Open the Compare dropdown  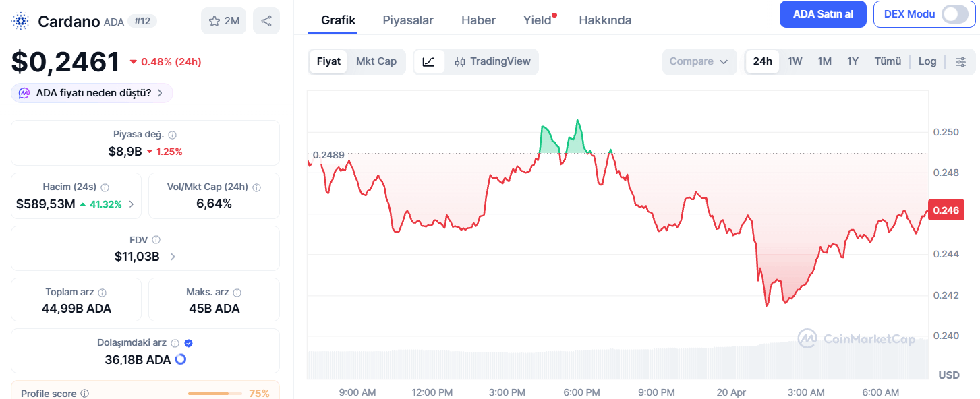[x=699, y=61]
